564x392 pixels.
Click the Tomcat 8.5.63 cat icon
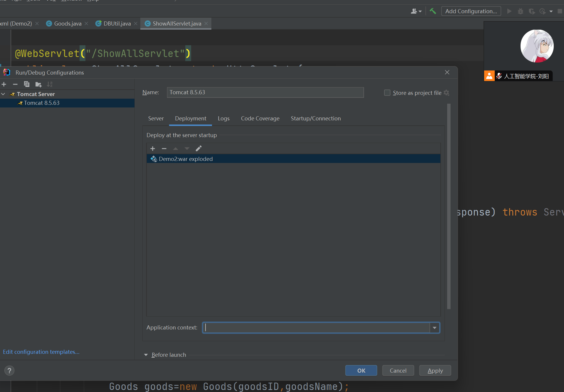[20, 103]
